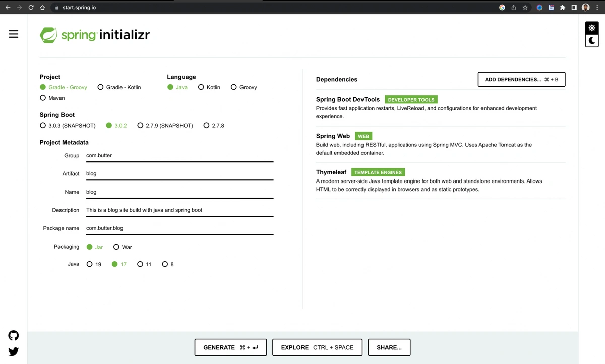Switch to dark theme moon icon
Image resolution: width=605 pixels, height=364 pixels.
(x=591, y=40)
